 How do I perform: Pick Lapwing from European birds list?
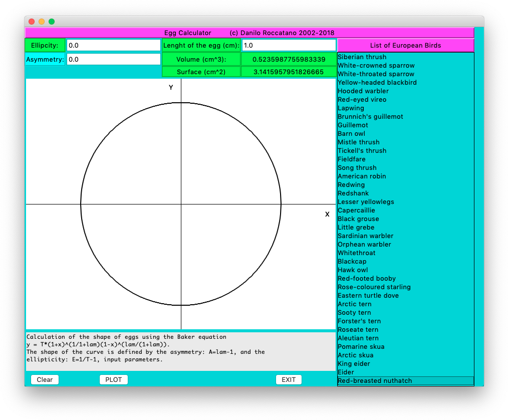click(351, 108)
